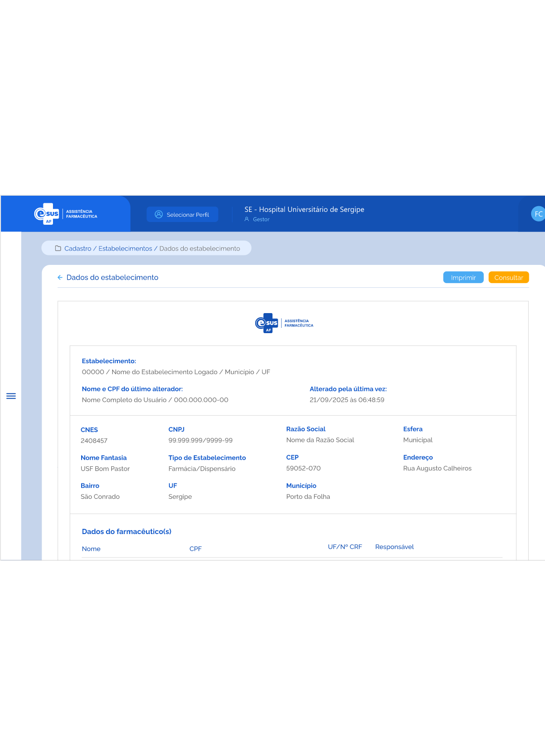Click the Nome column header
545x756 pixels.
pos(91,549)
